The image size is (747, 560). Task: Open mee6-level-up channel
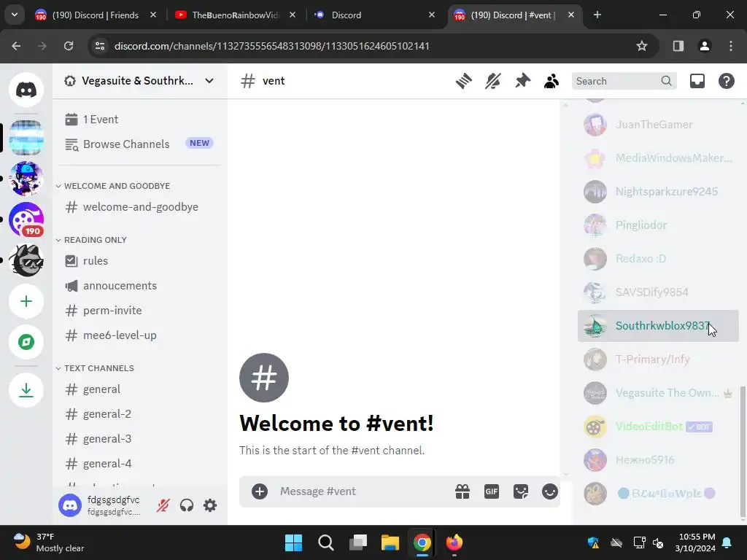pyautogui.click(x=139, y=335)
